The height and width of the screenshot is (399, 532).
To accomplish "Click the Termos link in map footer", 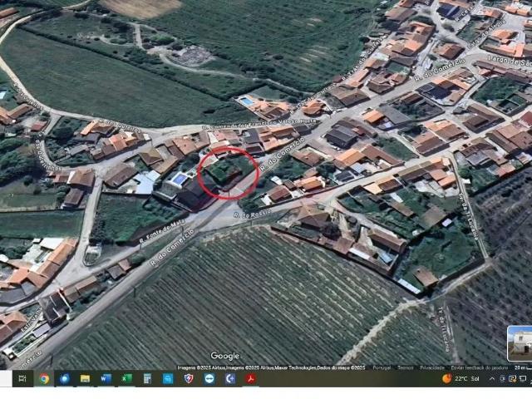I will [405, 367].
